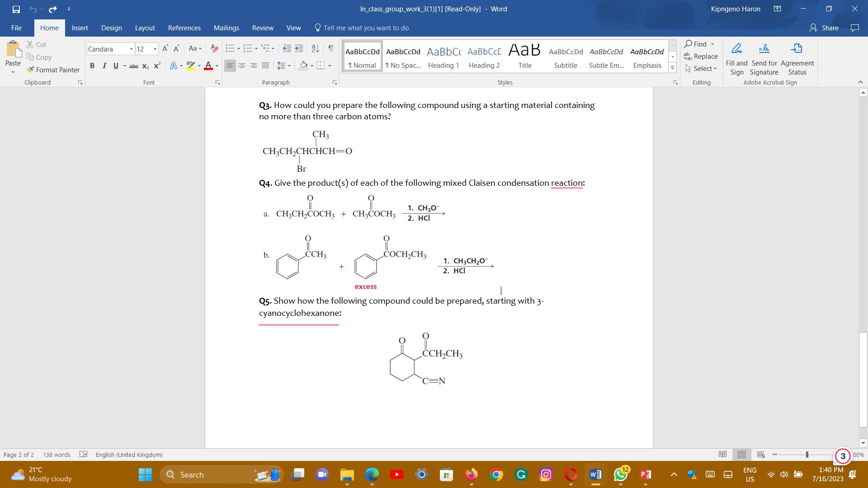Open Line and Paragraph Spacing dropdown
Viewport: 868px width, 488px height.
click(x=284, y=66)
